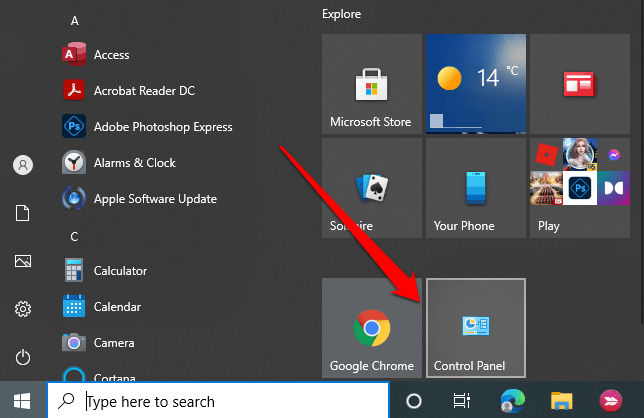Open Pictures from the Start sidebar

(x=23, y=261)
